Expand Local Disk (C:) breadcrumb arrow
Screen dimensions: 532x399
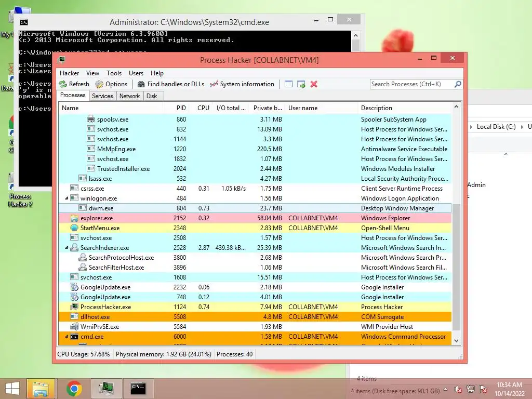tap(522, 127)
